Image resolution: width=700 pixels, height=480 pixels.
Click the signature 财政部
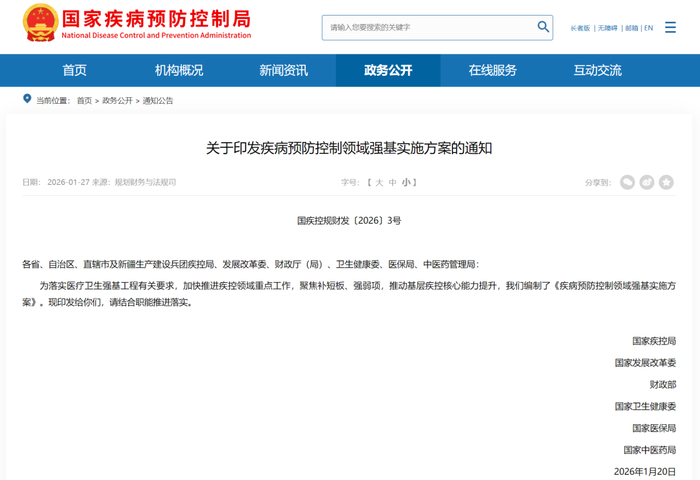(x=662, y=384)
